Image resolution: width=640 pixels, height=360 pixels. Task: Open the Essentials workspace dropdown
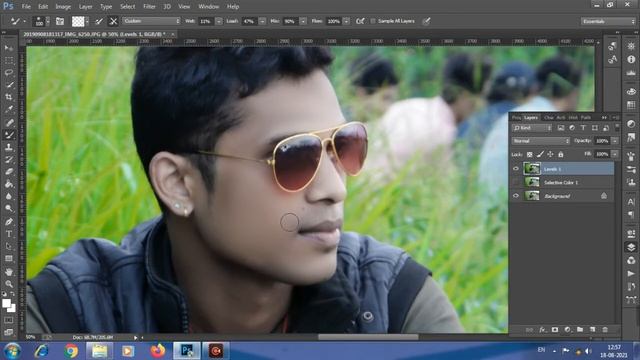(608, 21)
